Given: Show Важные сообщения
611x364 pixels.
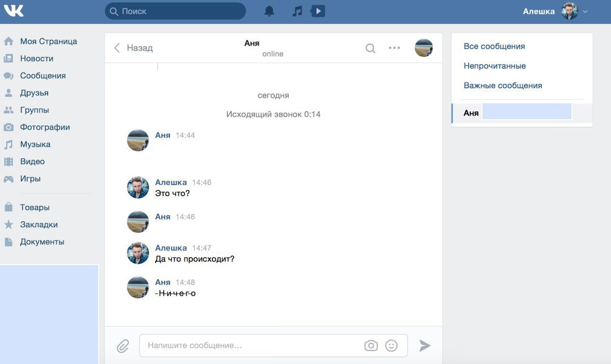Looking at the screenshot, I should (503, 85).
